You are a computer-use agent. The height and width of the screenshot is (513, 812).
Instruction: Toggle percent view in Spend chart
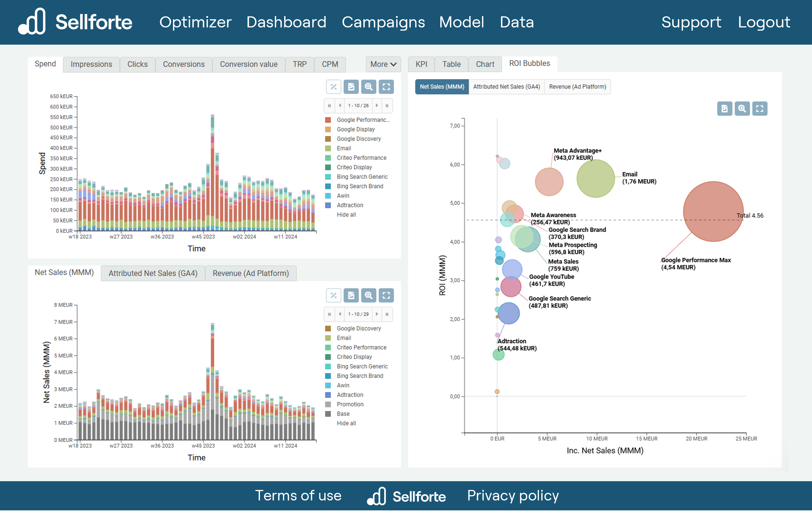coord(333,87)
